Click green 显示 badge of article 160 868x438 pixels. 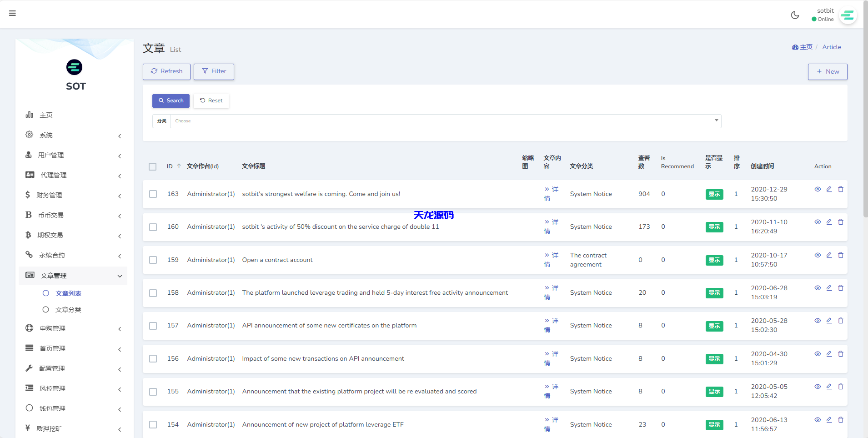pyautogui.click(x=714, y=227)
